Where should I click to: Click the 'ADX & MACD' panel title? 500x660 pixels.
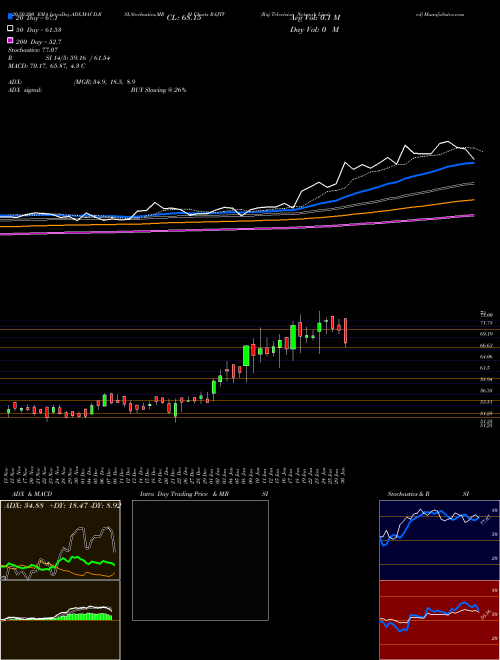pyautogui.click(x=32, y=494)
